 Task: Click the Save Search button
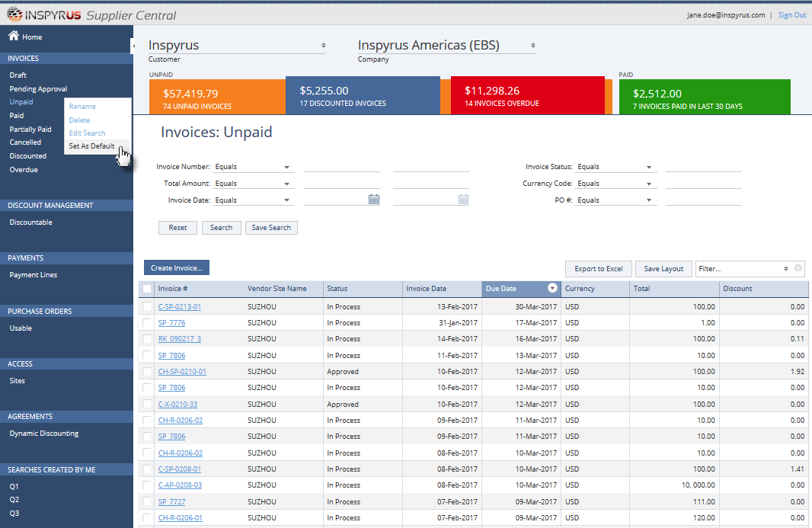271,228
